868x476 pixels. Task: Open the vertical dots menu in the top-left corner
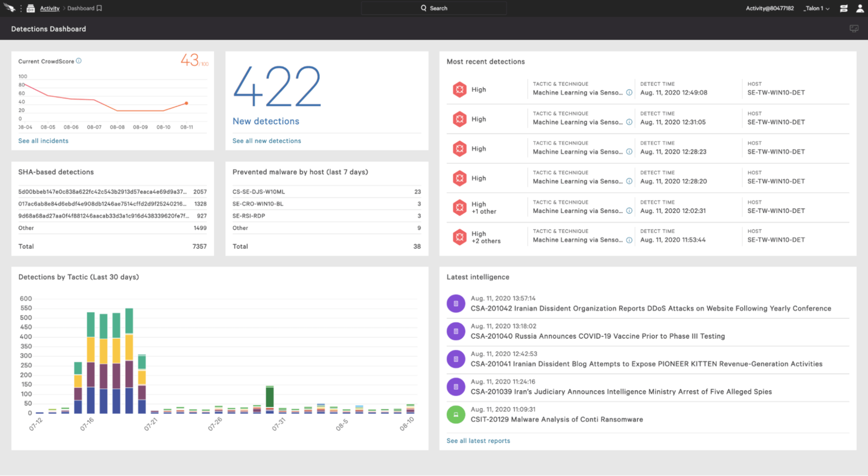pos(21,8)
